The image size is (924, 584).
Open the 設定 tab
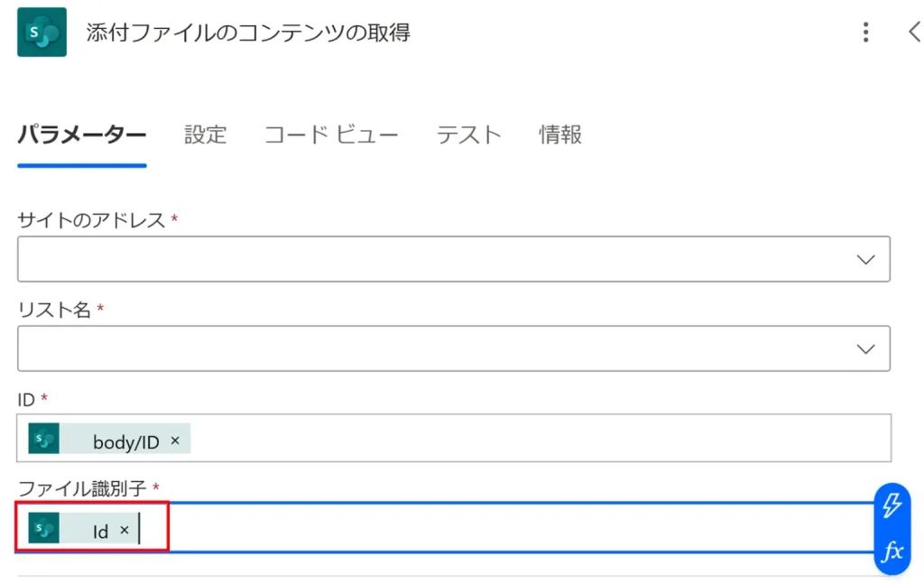pyautogui.click(x=206, y=135)
